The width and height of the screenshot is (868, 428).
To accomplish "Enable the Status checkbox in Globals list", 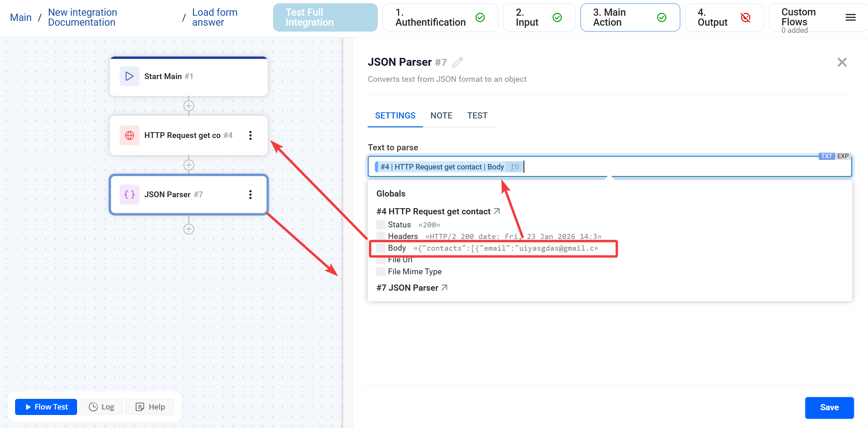I will click(x=380, y=225).
